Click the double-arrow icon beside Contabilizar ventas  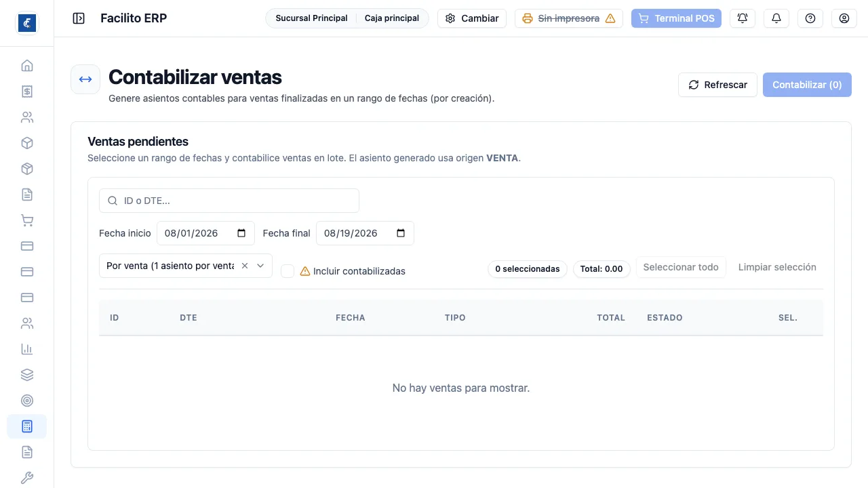click(x=85, y=79)
